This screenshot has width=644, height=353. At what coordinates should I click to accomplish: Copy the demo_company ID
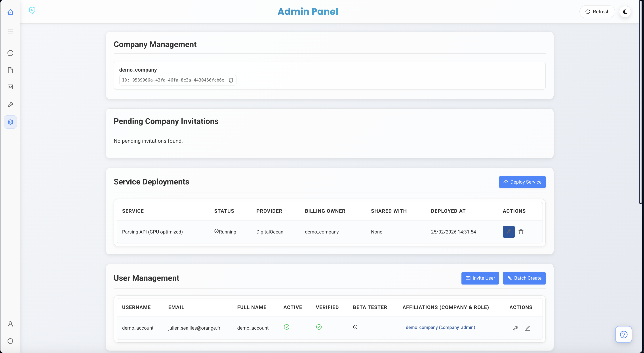(231, 80)
